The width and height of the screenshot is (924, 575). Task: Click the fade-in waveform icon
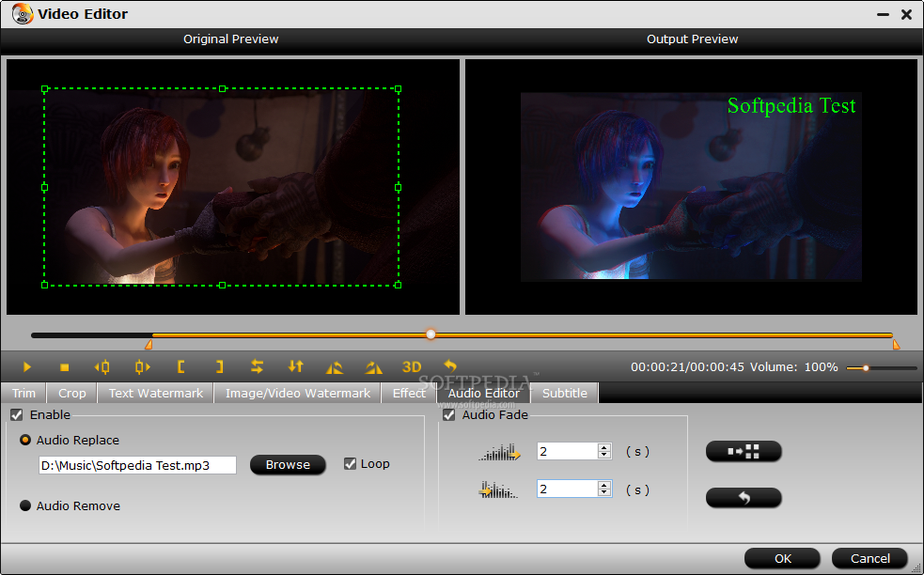tap(500, 452)
